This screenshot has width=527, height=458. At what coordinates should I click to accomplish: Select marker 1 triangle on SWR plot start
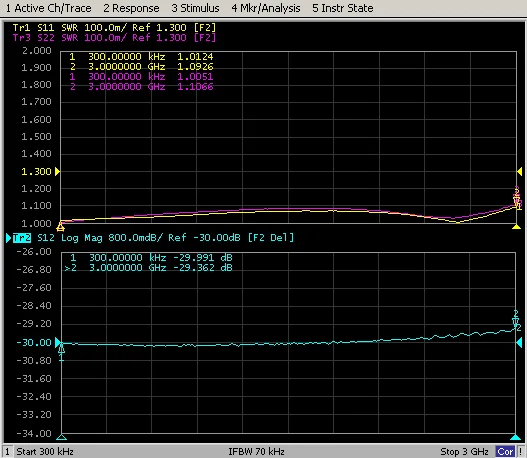tap(60, 227)
